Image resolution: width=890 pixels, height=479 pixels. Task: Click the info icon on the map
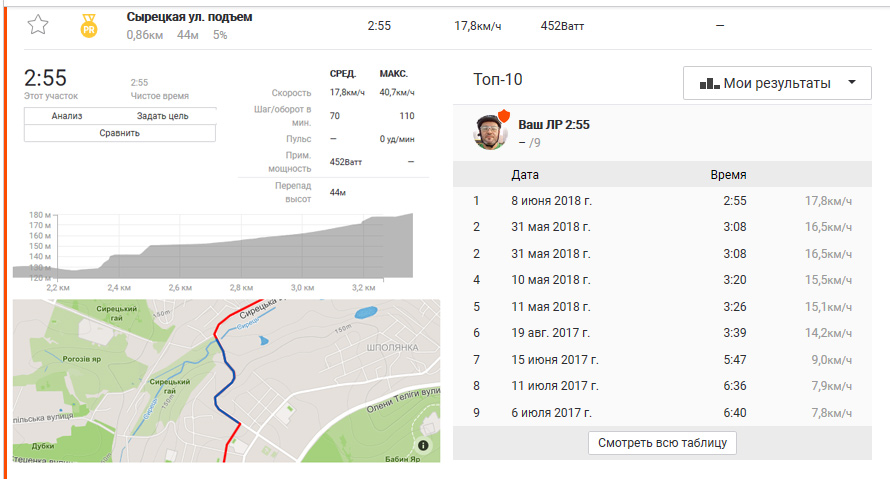(x=423, y=445)
